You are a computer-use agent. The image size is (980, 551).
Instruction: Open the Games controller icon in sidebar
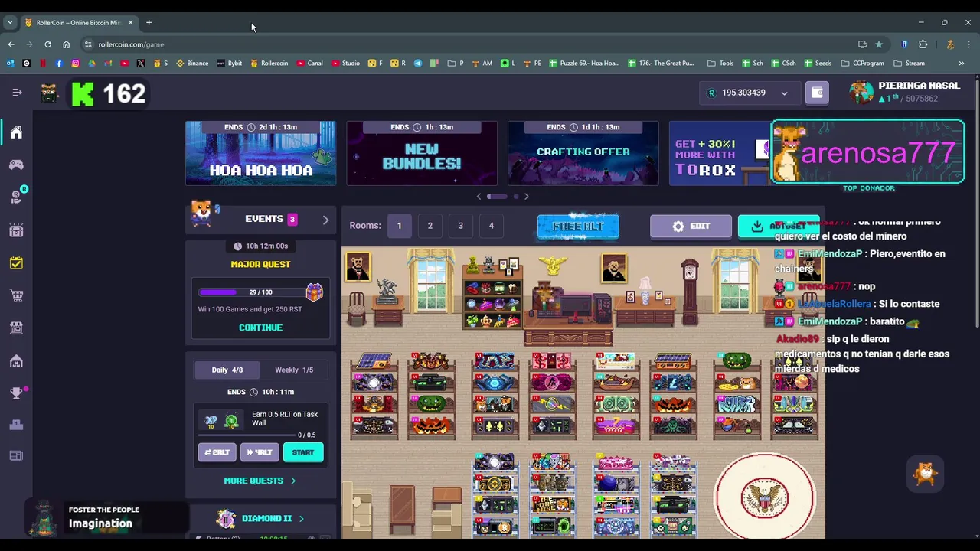[16, 165]
